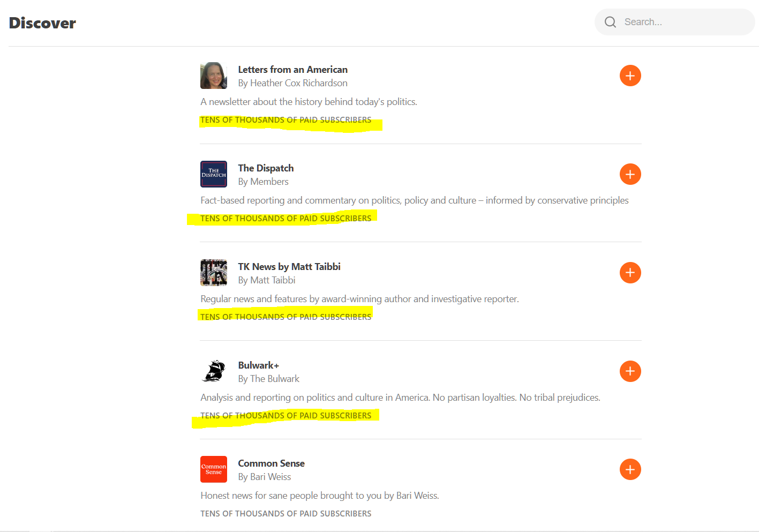The width and height of the screenshot is (759, 532).
Task: Click the 'Honest news for sane people' description
Action: [x=320, y=496]
